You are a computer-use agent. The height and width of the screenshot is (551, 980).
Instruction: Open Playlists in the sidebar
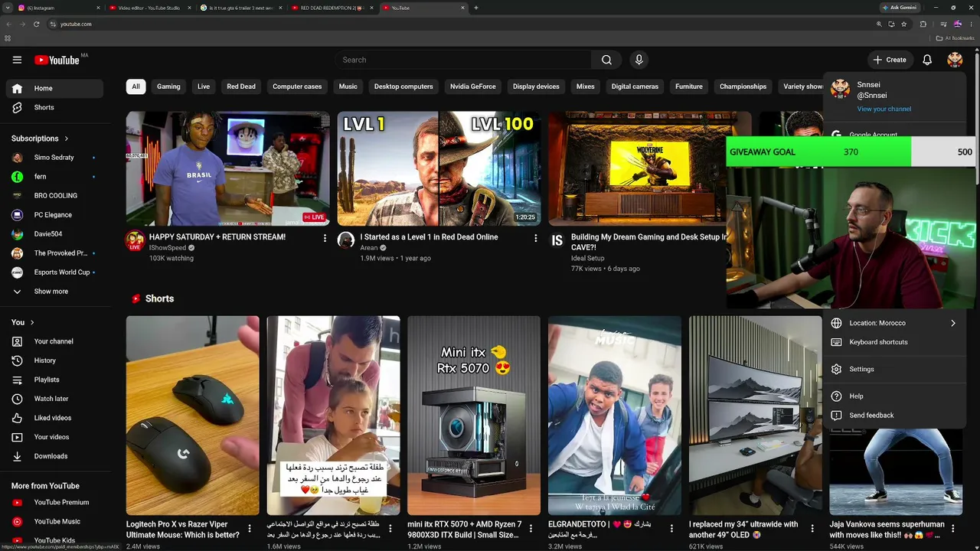click(x=54, y=380)
